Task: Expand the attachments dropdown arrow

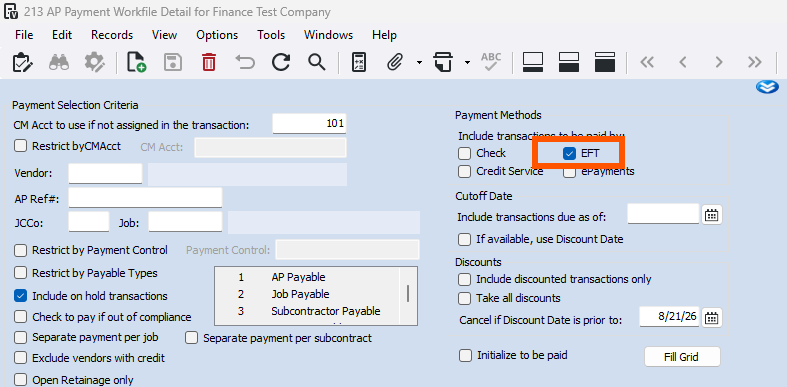Action: click(x=419, y=62)
